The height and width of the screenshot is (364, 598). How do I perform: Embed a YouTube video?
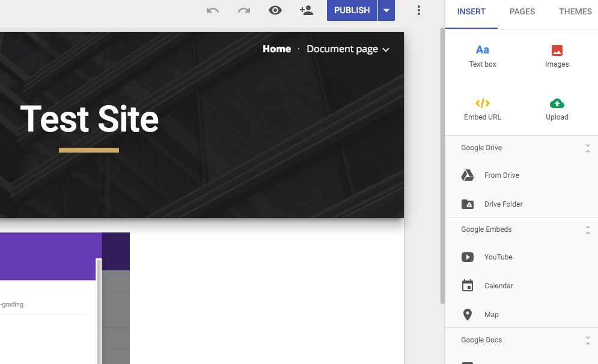pos(499,256)
